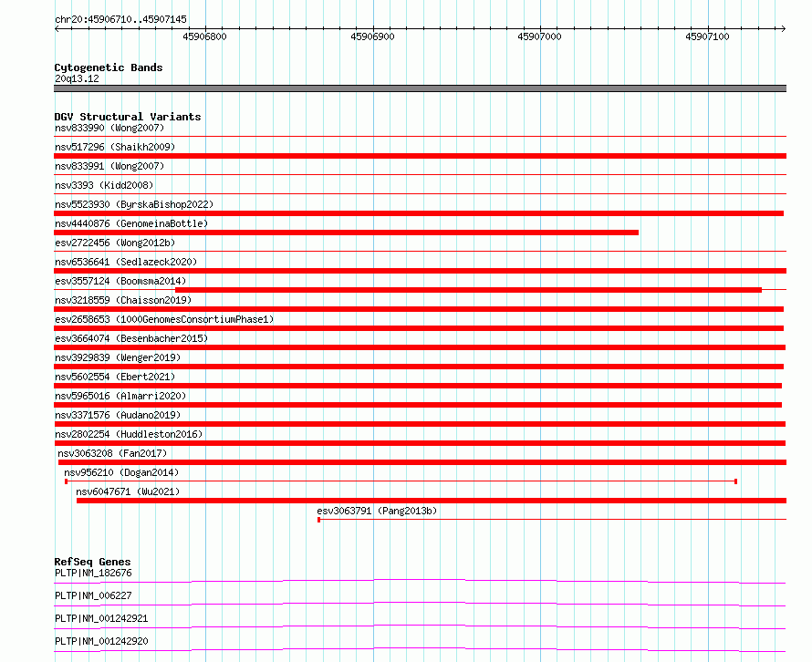Select the PLTP|NM_006227 transcript label
This screenshot has width=812, height=662.
(93, 595)
